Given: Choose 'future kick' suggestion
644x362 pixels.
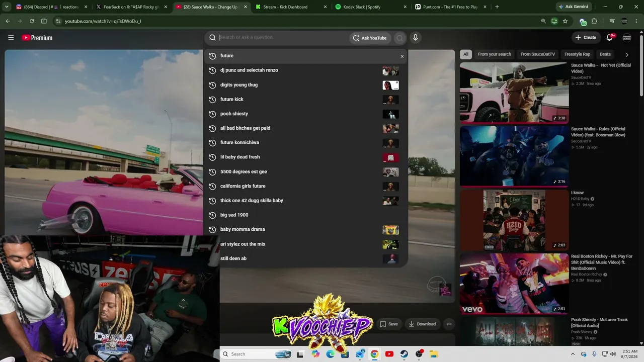Looking at the screenshot, I should (306, 100).
